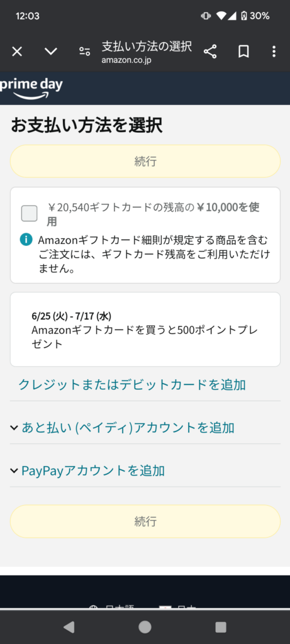Open site settings tune icon

85,52
